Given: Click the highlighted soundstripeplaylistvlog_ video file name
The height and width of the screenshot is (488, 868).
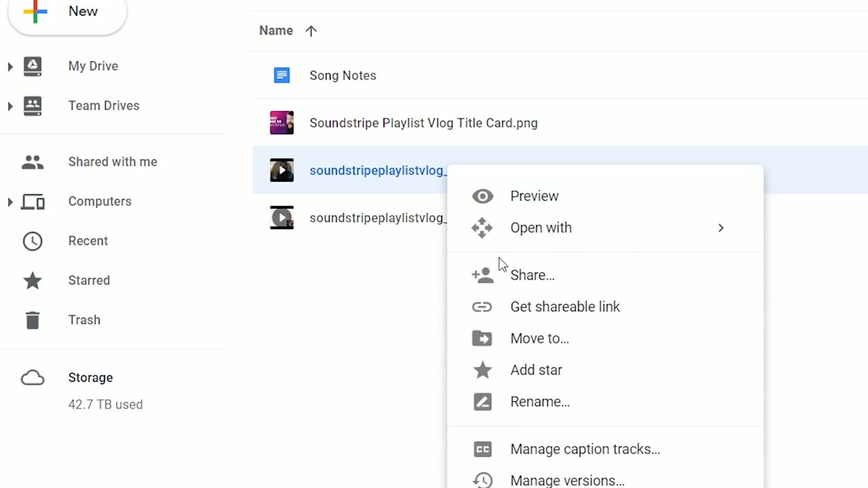Looking at the screenshot, I should (378, 170).
